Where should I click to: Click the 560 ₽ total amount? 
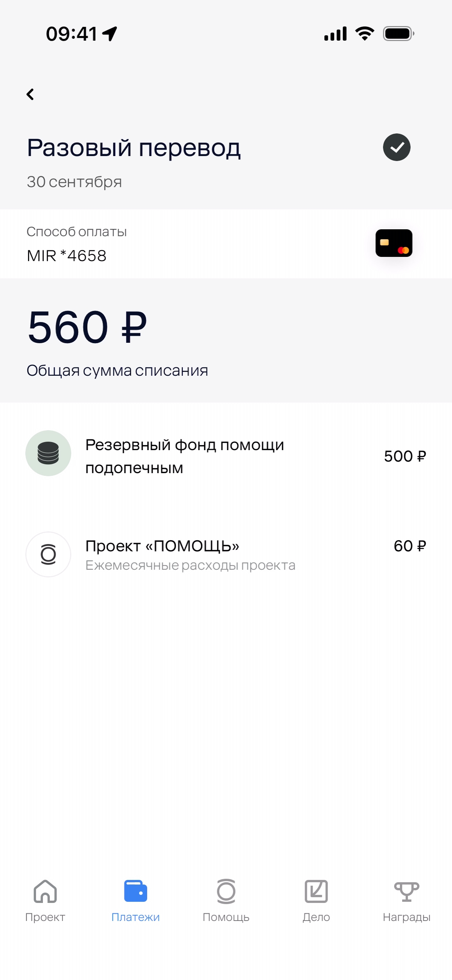pyautogui.click(x=87, y=327)
